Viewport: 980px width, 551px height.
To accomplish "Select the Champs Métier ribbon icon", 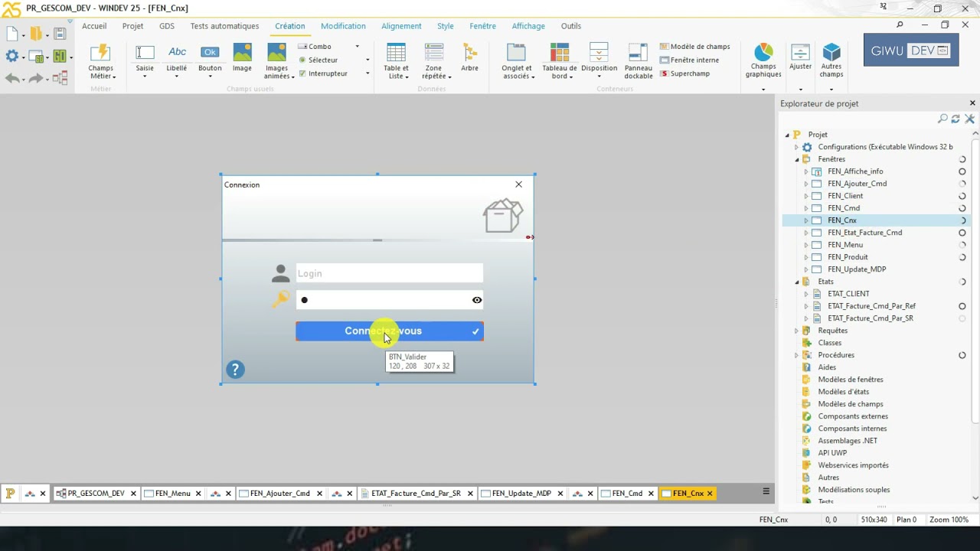I will tap(100, 61).
